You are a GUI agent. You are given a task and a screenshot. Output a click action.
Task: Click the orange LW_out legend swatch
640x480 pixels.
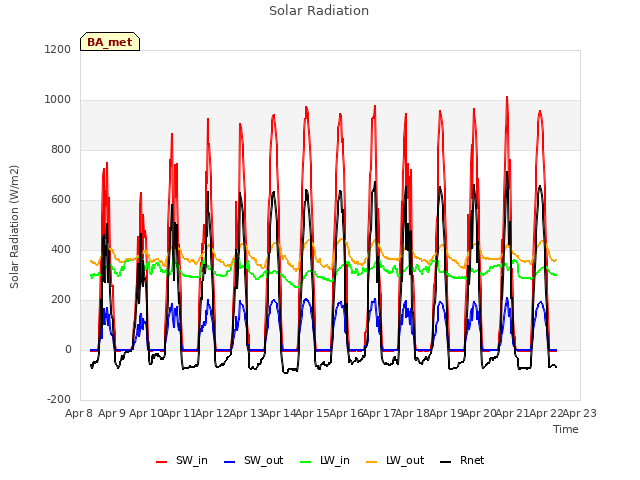pos(372,462)
